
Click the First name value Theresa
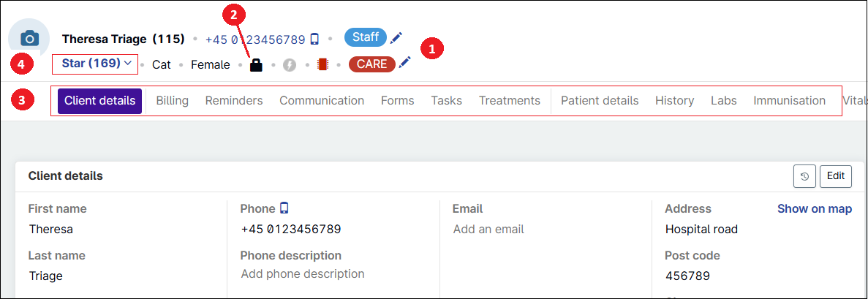(51, 230)
